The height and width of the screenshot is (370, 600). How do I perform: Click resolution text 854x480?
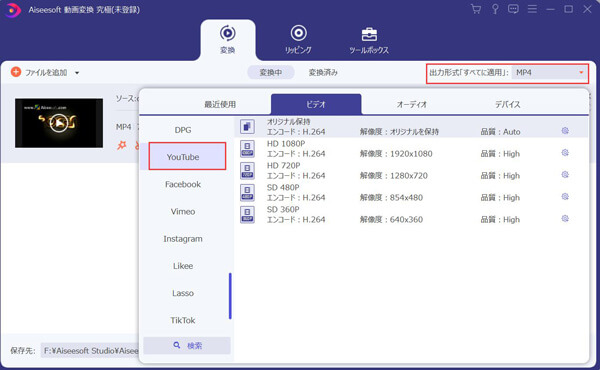pos(406,197)
